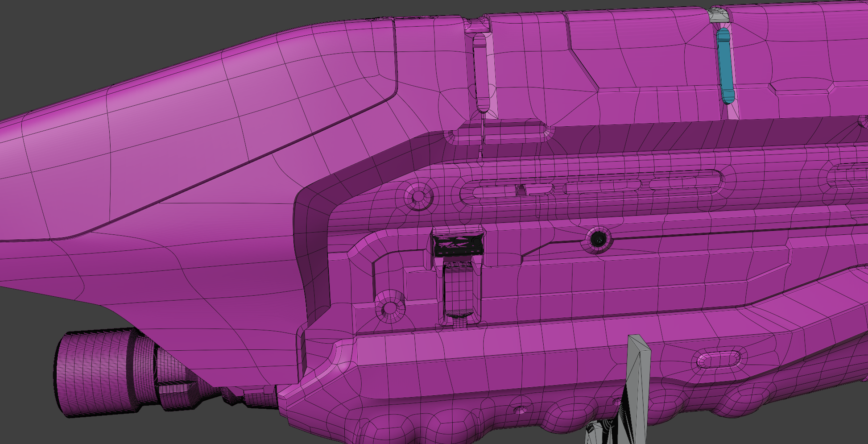Select the small oval slot on lower rail

(719, 360)
